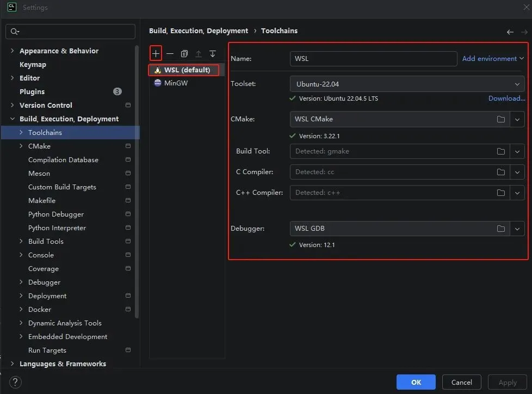Expand the Console tree node
Viewport: 532px width, 394px height.
(21, 255)
